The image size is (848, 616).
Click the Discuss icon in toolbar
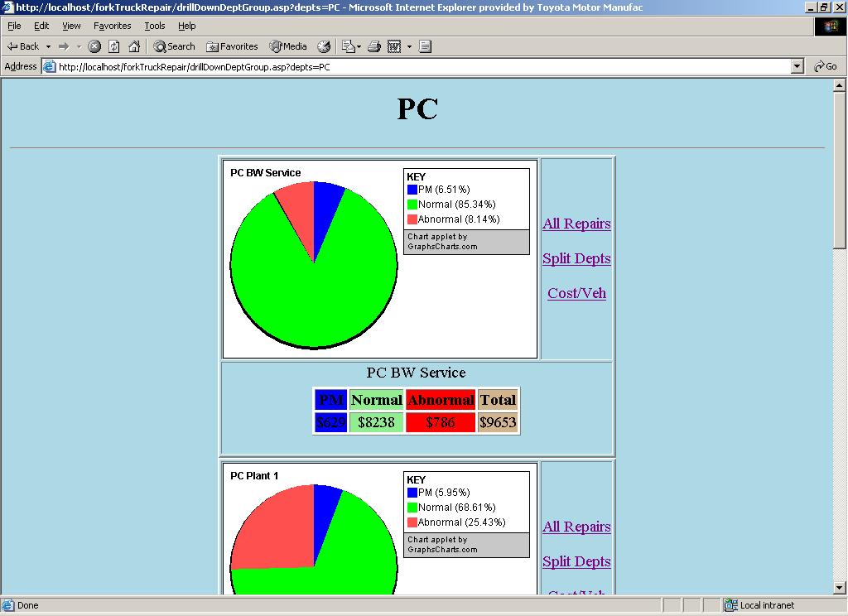click(425, 46)
